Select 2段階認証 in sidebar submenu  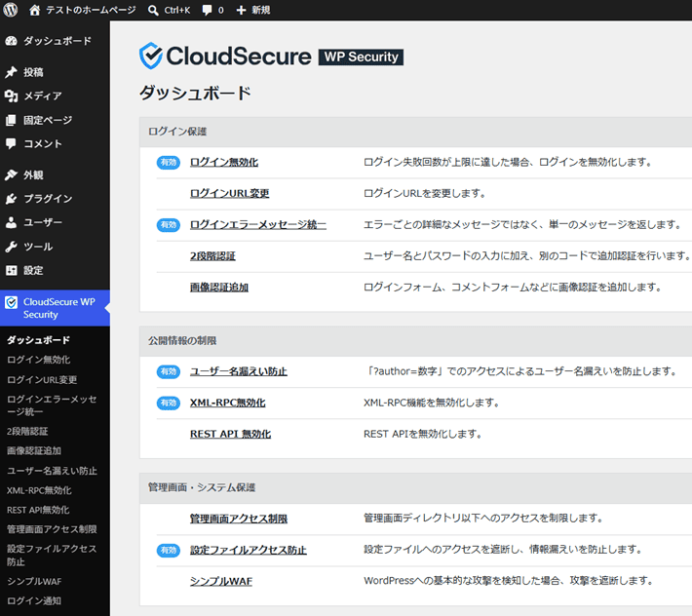(x=27, y=432)
